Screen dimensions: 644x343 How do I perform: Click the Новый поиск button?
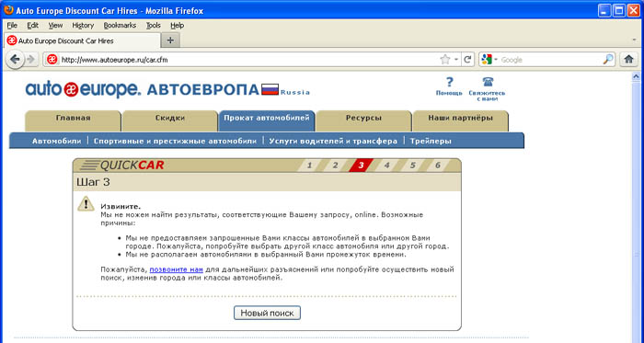[x=267, y=313]
